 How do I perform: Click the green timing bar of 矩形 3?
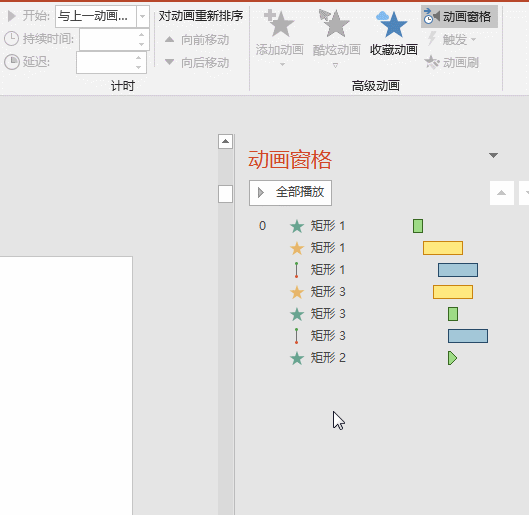coord(453,314)
